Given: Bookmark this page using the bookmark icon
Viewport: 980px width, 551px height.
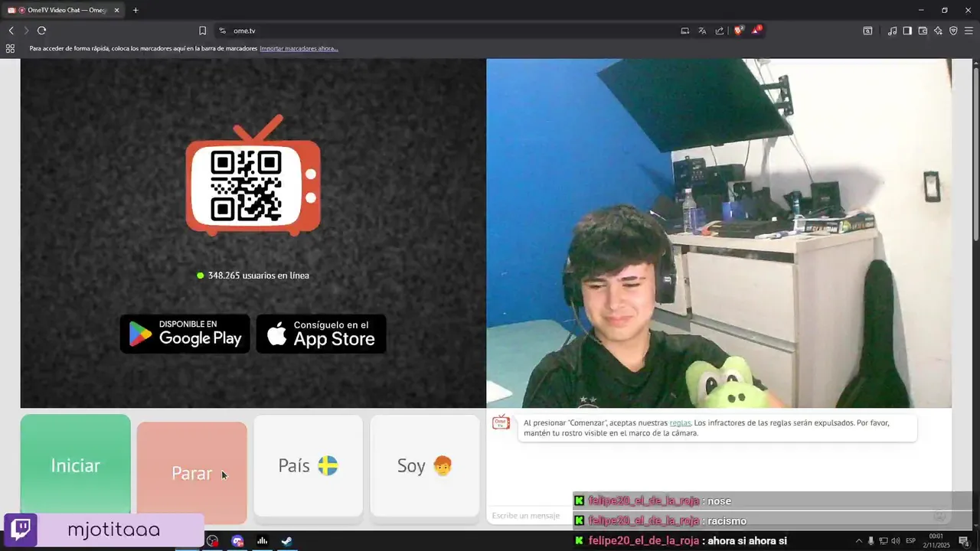Looking at the screenshot, I should (202, 31).
